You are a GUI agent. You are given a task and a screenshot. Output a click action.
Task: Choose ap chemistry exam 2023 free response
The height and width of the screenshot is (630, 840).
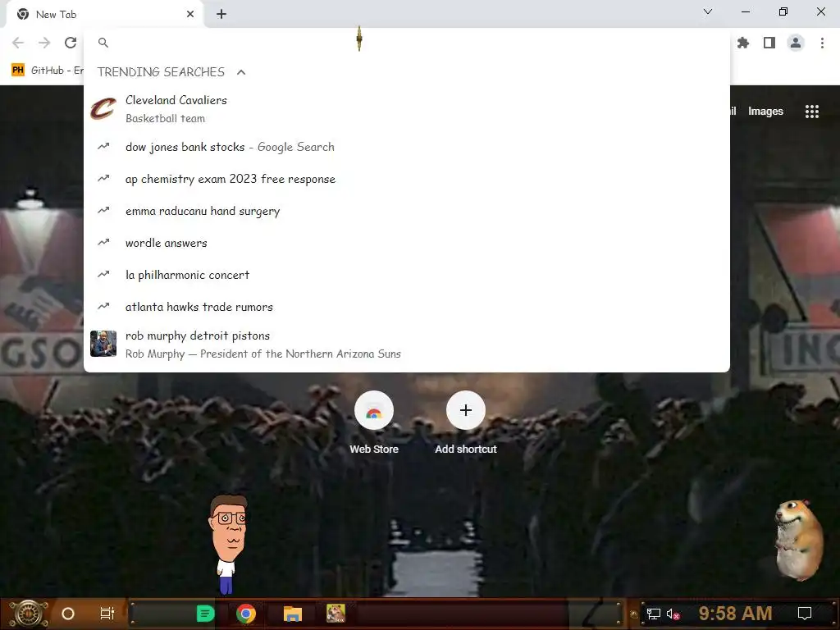(x=407, y=179)
